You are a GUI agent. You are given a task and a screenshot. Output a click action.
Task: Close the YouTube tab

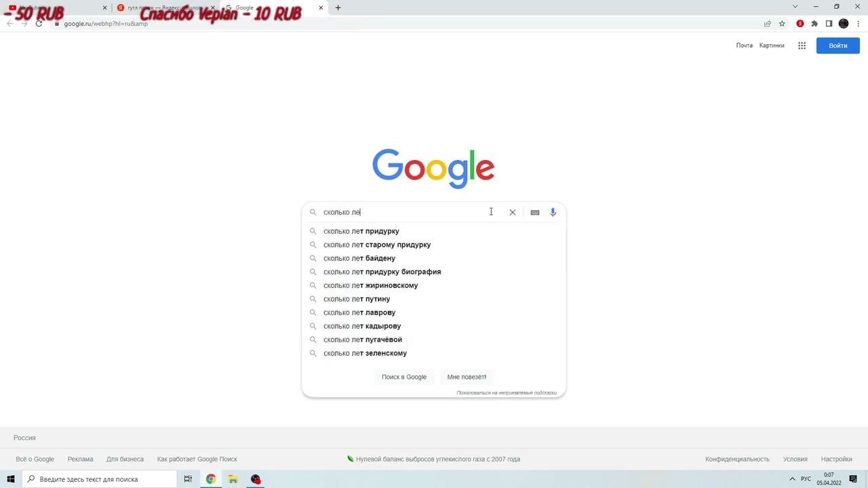[x=105, y=7]
